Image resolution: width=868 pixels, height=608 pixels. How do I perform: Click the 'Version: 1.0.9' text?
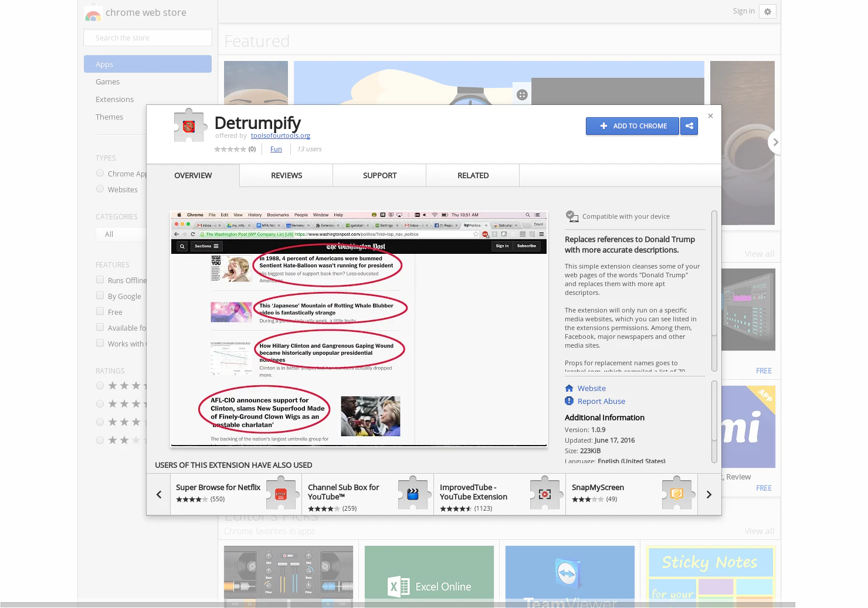pyautogui.click(x=585, y=430)
